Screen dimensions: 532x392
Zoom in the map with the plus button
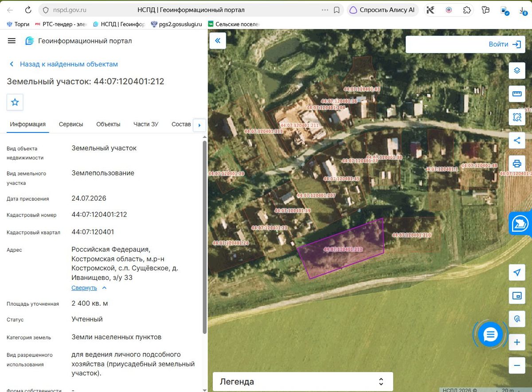(517, 342)
